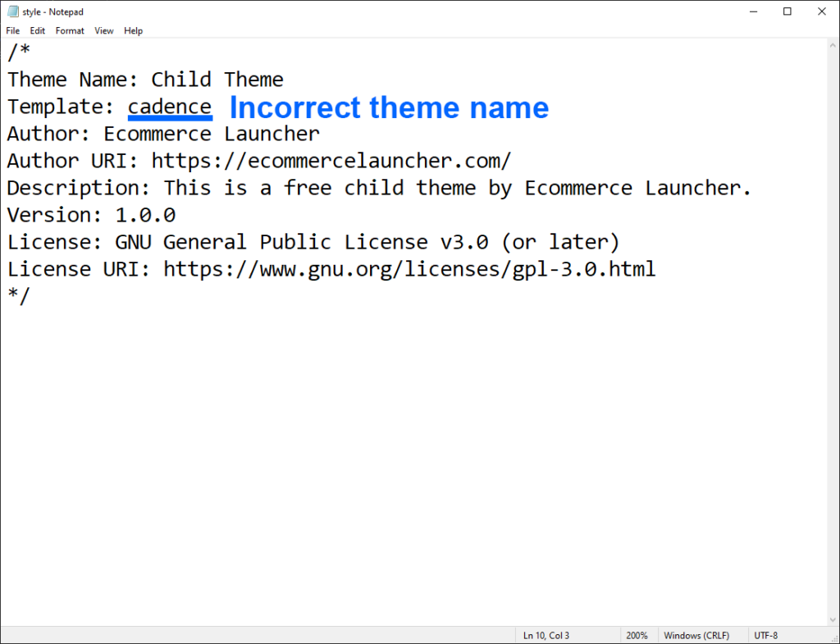Click the Description line text

tap(379, 188)
